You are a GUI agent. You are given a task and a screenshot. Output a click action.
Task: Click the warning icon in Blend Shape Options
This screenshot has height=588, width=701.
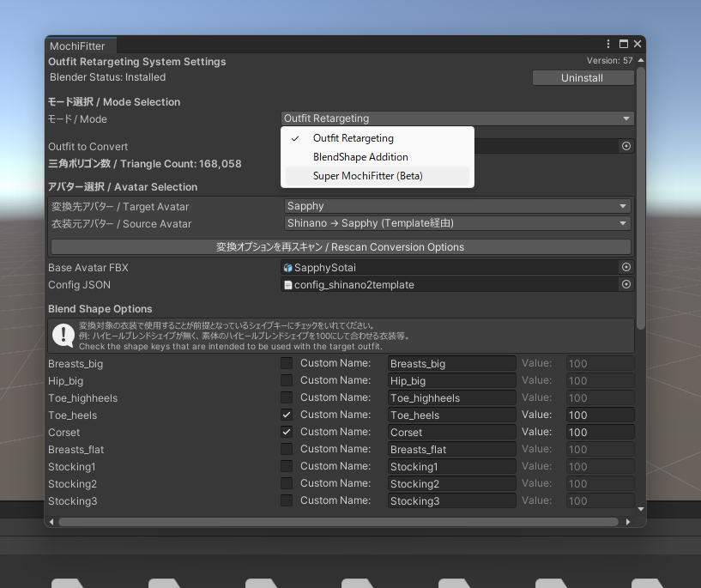pos(63,336)
